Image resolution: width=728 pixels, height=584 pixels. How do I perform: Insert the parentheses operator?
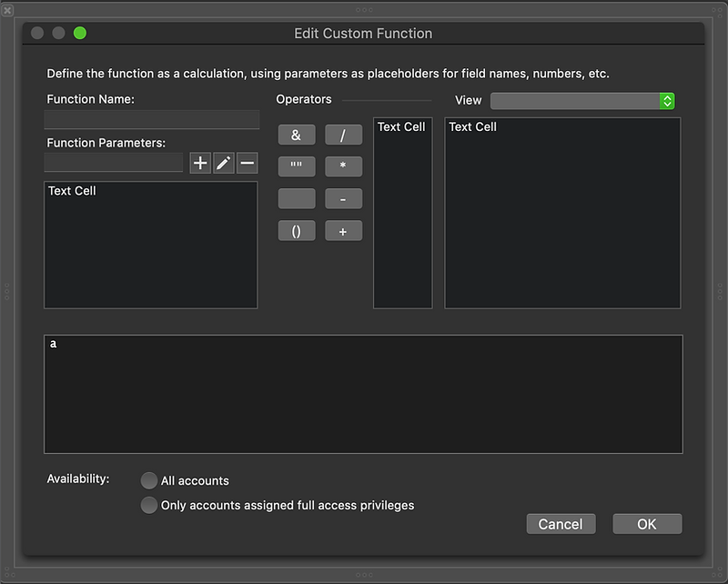pos(297,231)
